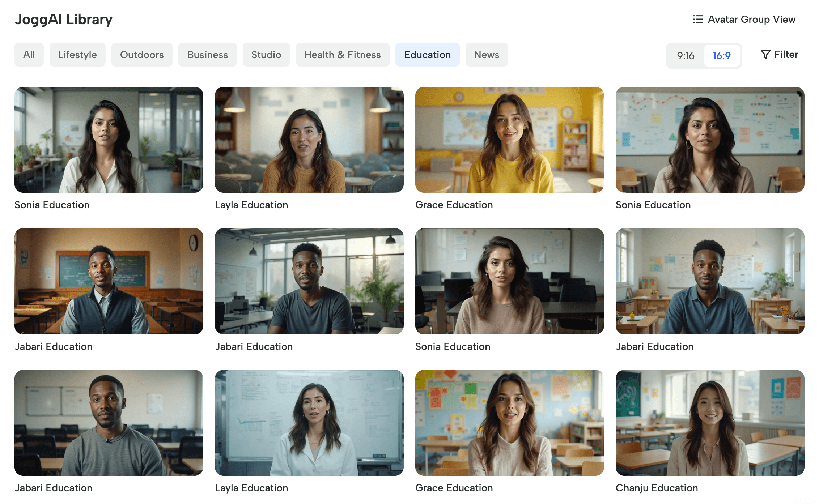Select the All category tab
This screenshot has width=819, height=504.
(29, 55)
